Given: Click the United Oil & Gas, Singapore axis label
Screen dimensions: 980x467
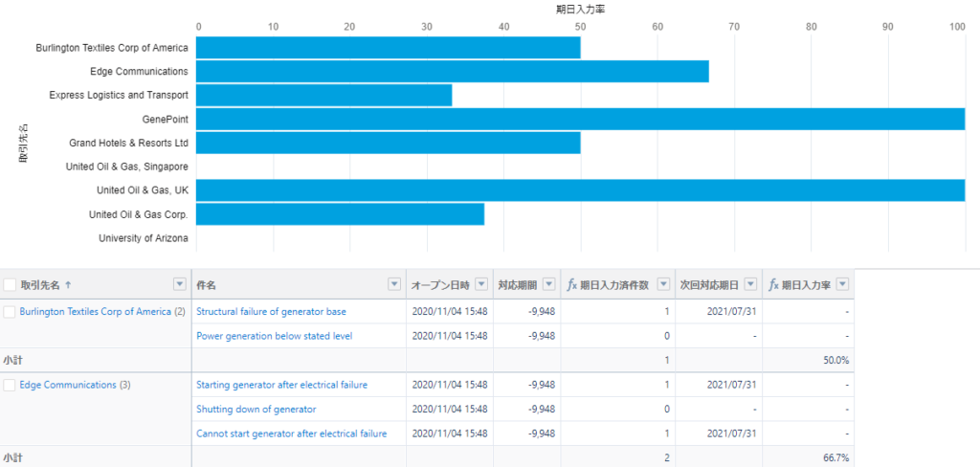Looking at the screenshot, I should point(127,167).
